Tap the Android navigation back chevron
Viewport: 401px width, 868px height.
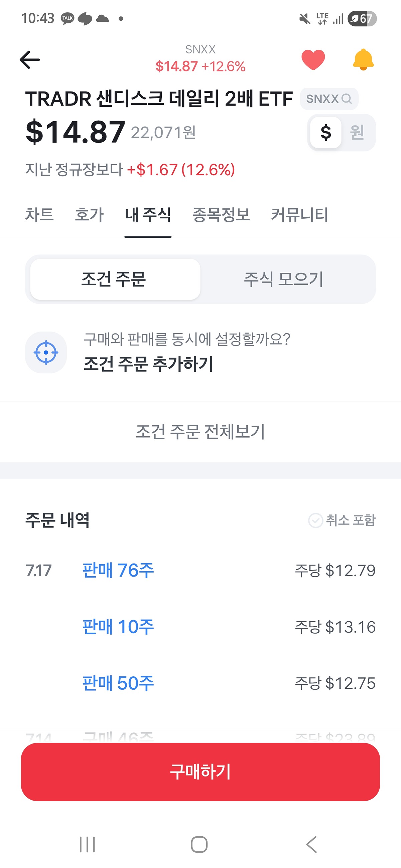click(312, 844)
